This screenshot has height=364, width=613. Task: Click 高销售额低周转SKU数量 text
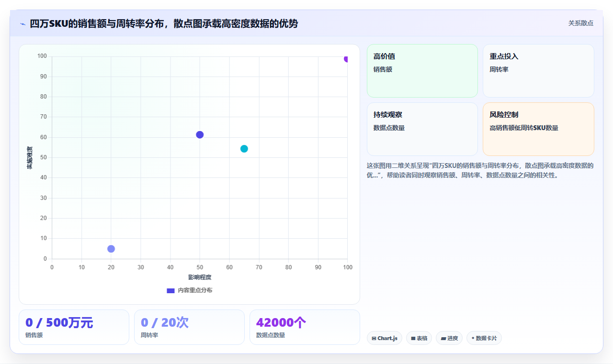pyautogui.click(x=524, y=128)
